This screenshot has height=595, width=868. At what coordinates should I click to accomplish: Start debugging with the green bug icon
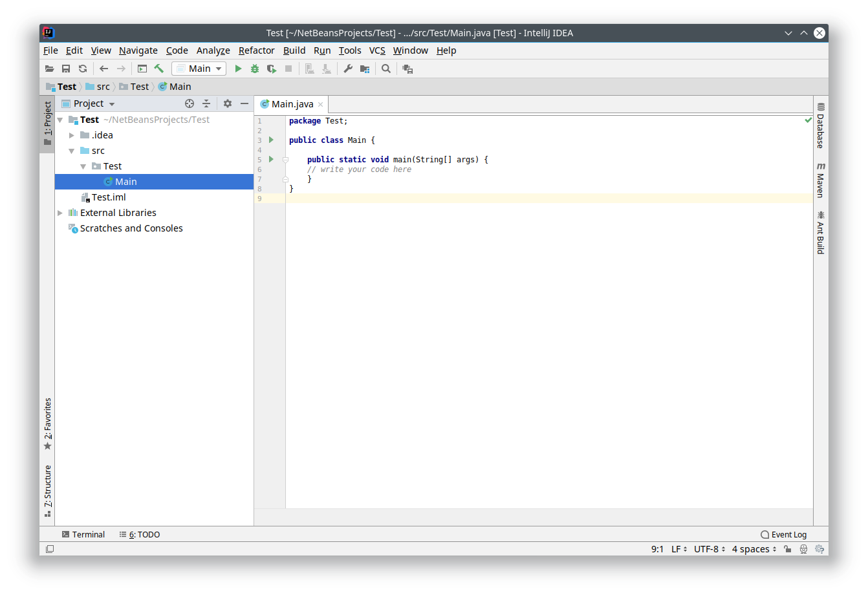click(255, 69)
